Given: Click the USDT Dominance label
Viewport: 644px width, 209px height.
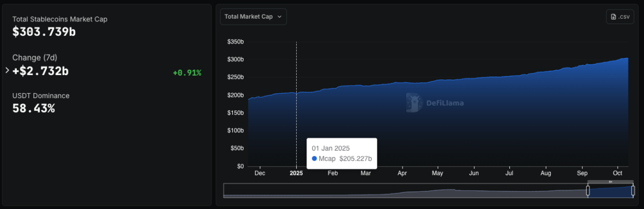Looking at the screenshot, I should (x=41, y=95).
